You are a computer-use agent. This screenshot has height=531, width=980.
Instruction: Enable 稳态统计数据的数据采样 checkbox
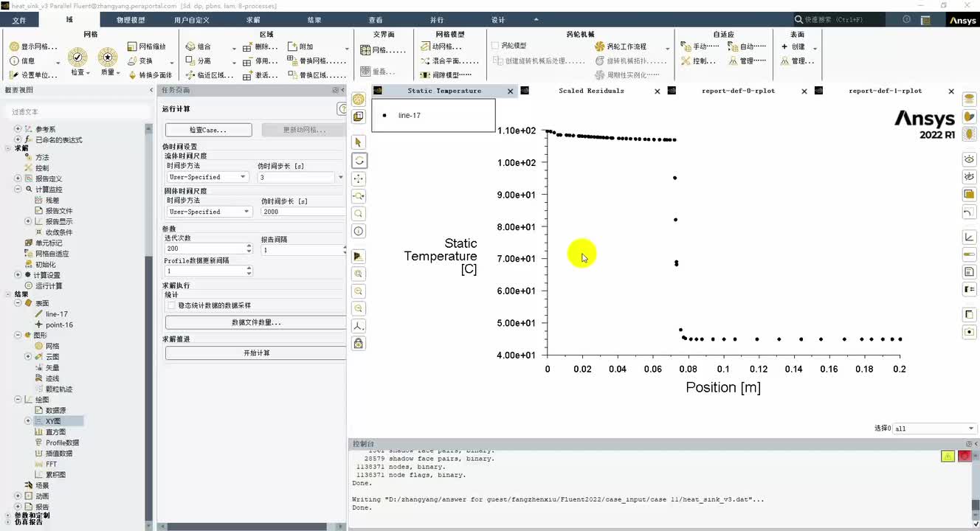[x=171, y=305]
